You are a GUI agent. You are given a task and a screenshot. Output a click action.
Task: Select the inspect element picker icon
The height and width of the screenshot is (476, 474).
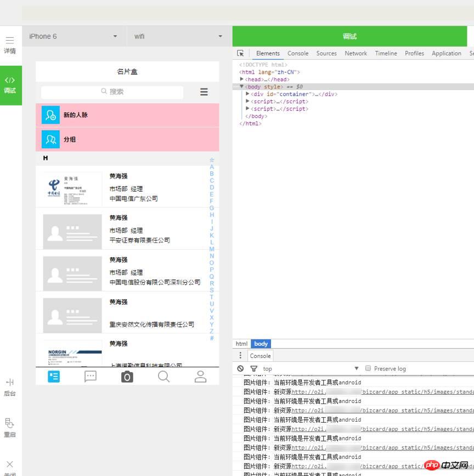240,53
